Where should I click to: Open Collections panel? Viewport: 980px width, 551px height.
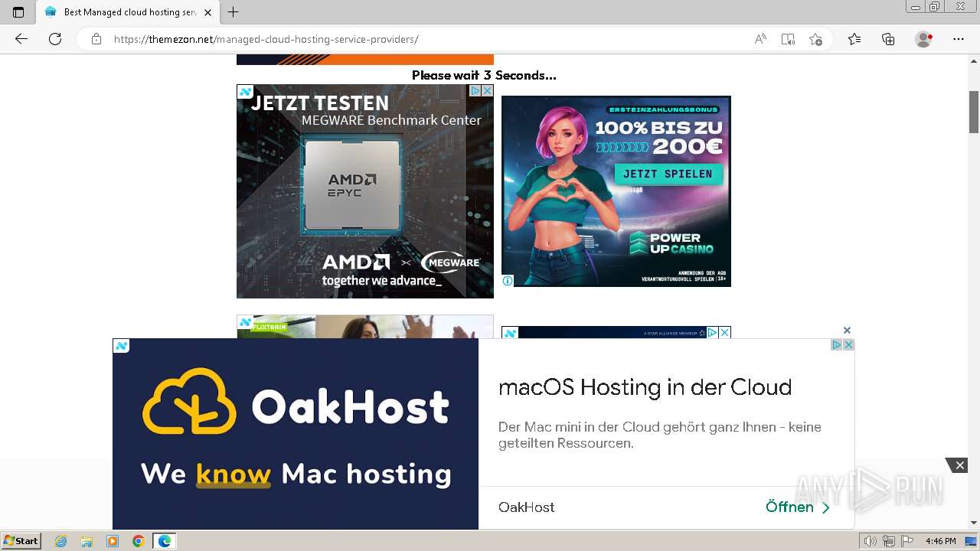(888, 39)
